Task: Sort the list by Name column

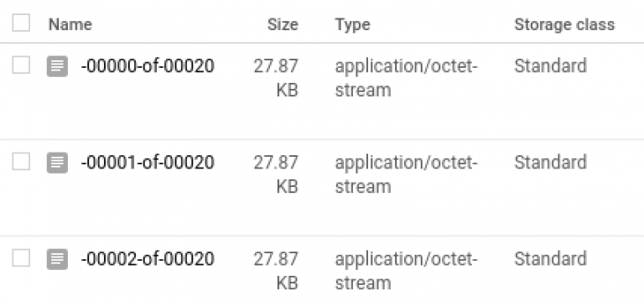Action: click(x=70, y=24)
